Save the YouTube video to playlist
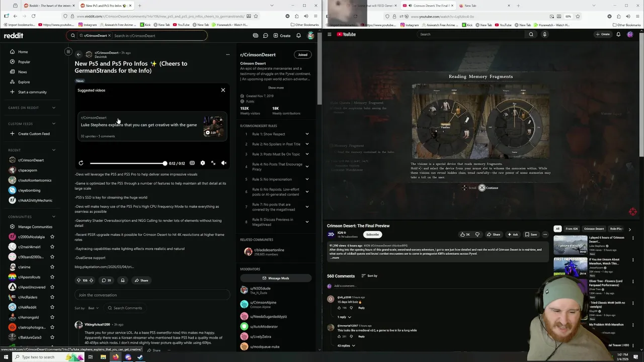The width and height of the screenshot is (644, 362). [531, 234]
